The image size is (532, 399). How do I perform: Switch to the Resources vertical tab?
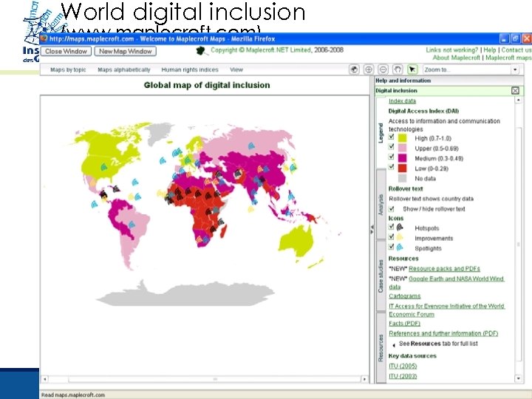[381, 347]
